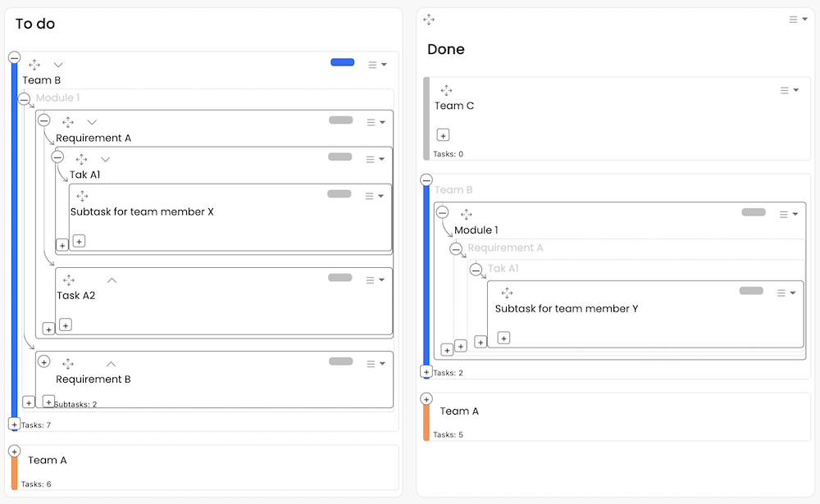Open the To do Team B card menu

pyautogui.click(x=377, y=65)
